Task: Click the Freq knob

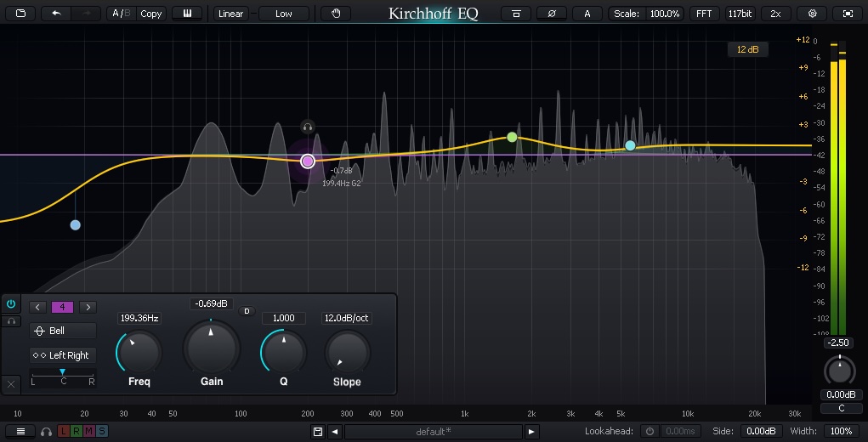Action: 139,352
